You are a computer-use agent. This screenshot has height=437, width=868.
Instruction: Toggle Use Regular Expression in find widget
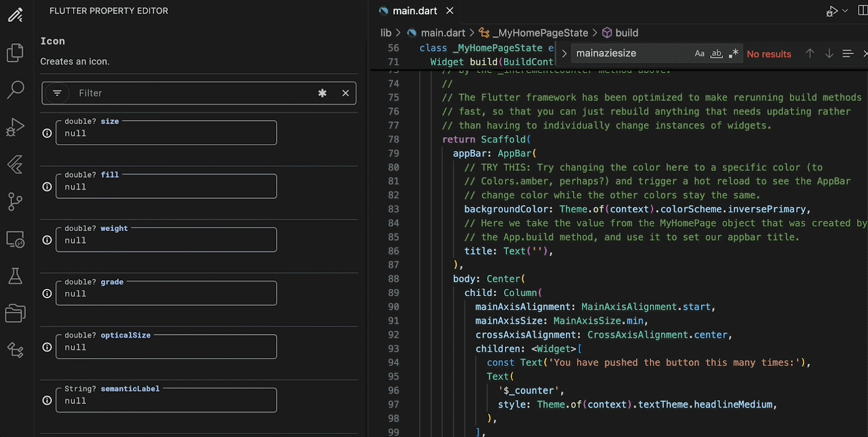point(733,54)
